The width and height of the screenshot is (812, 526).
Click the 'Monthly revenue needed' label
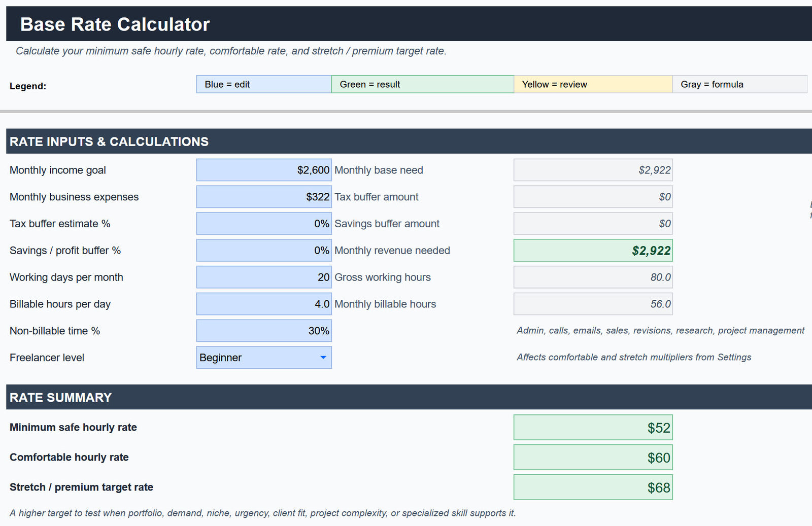(392, 251)
